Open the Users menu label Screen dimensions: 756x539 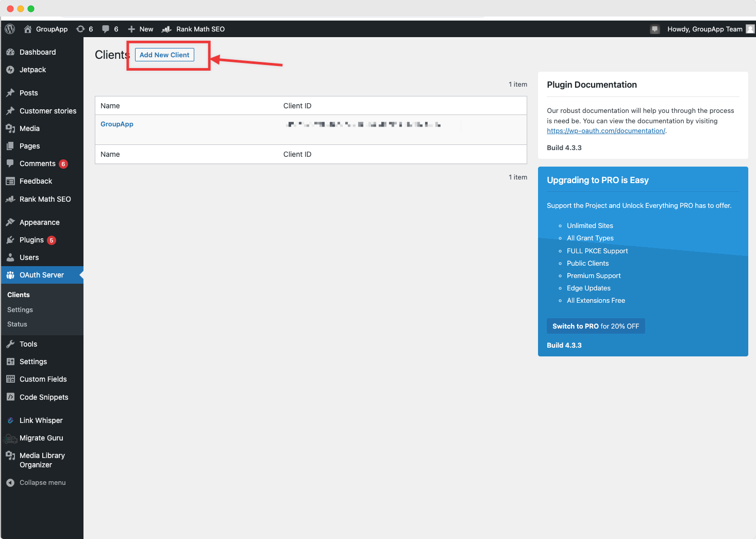[x=29, y=257]
